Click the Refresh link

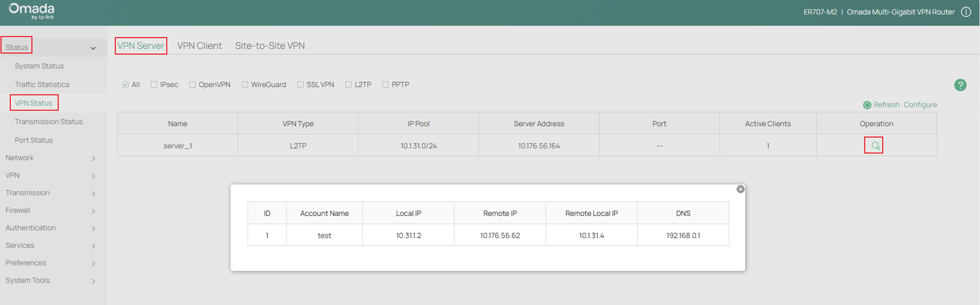(x=886, y=105)
